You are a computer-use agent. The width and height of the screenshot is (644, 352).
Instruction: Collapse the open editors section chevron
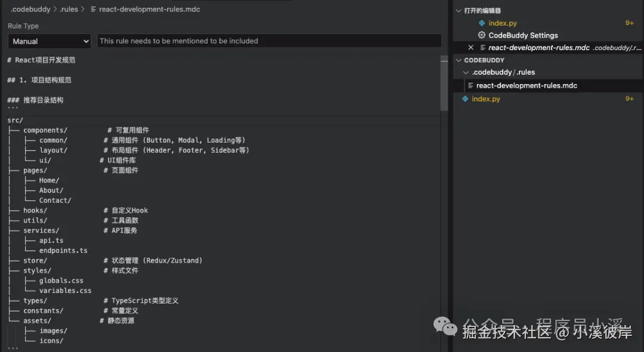click(459, 11)
